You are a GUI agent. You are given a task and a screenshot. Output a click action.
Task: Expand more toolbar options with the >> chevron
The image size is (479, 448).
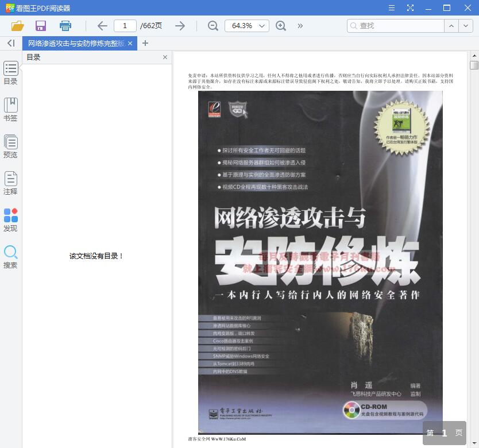coord(299,26)
